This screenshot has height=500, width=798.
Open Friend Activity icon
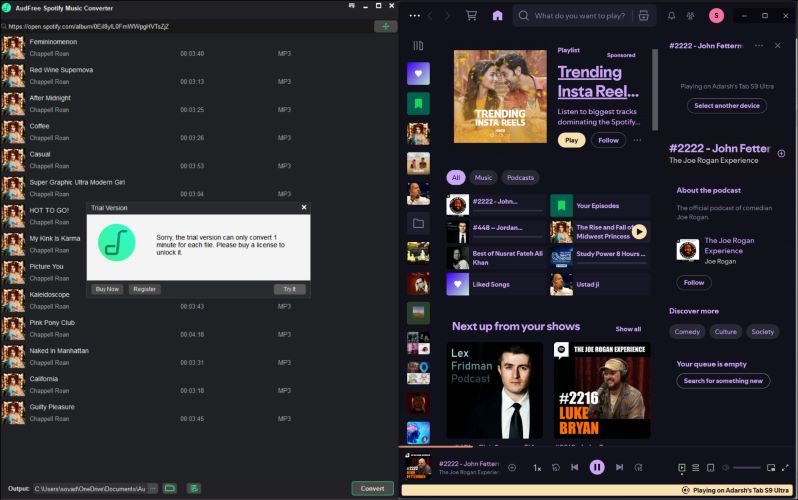click(x=690, y=16)
